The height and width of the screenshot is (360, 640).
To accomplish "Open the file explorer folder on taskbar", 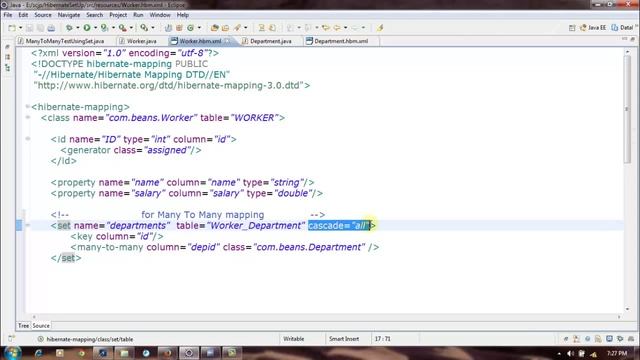I will click(124, 353).
